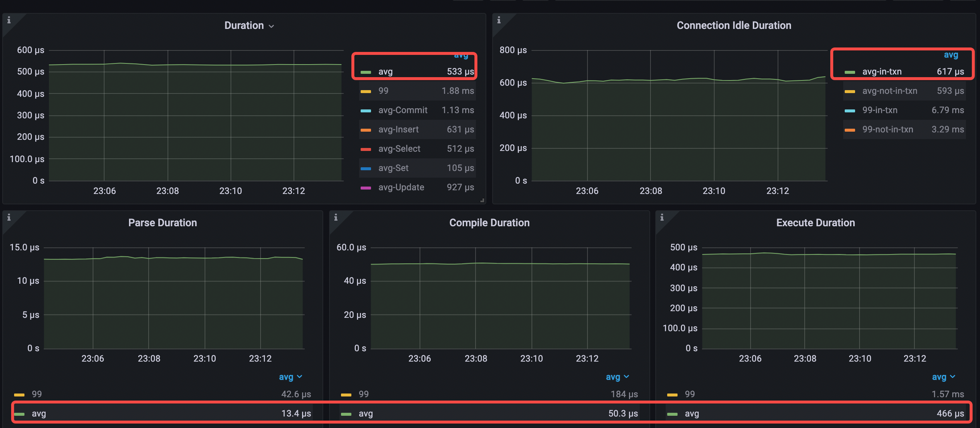The height and width of the screenshot is (428, 980).
Task: Click the yellow series marker next to 99
Action: click(x=366, y=90)
